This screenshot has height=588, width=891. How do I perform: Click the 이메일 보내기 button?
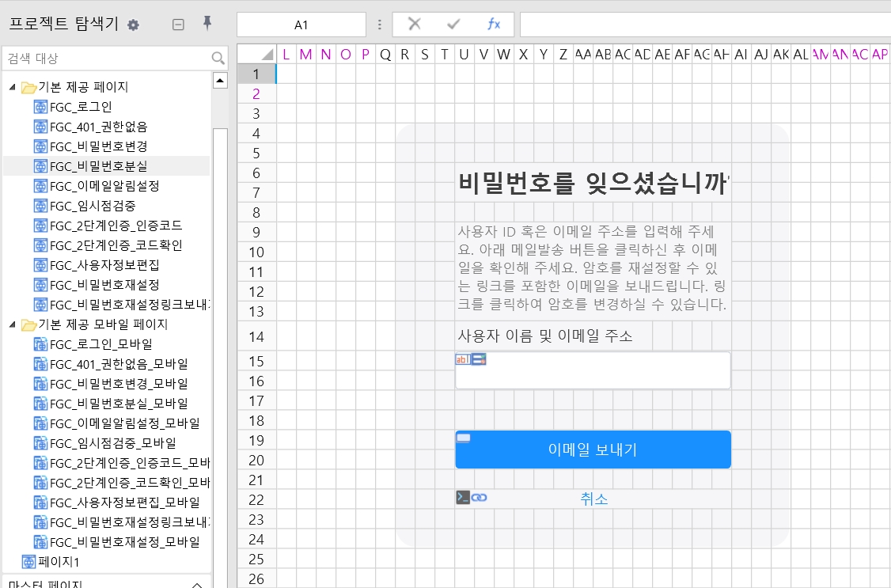(593, 450)
